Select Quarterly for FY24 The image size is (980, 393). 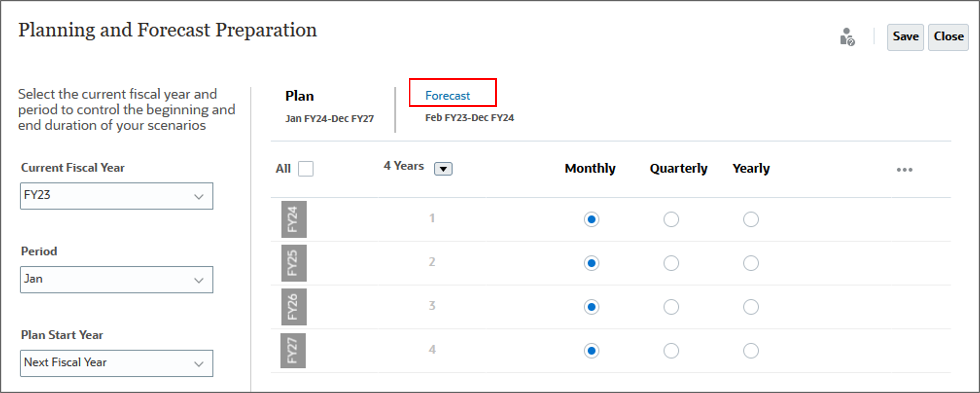pos(671,219)
